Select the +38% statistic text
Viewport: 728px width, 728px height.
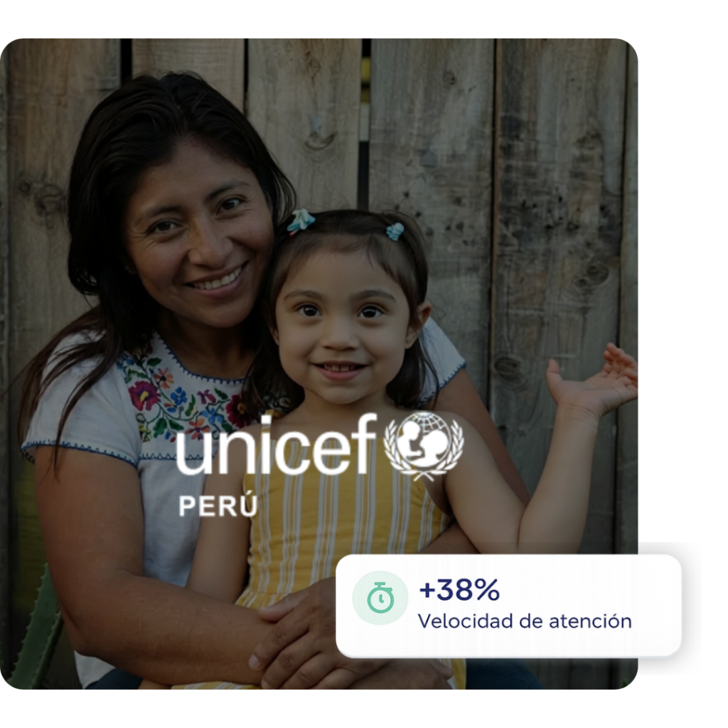point(459,589)
